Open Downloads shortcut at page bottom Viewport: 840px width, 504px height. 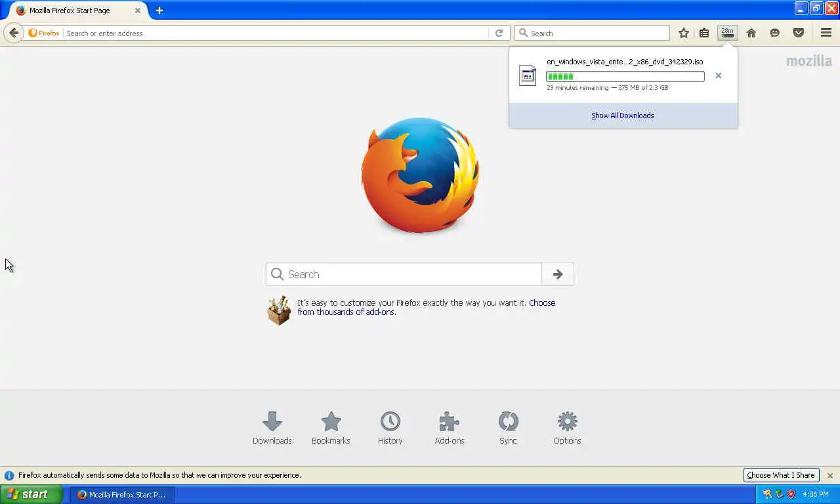point(272,429)
